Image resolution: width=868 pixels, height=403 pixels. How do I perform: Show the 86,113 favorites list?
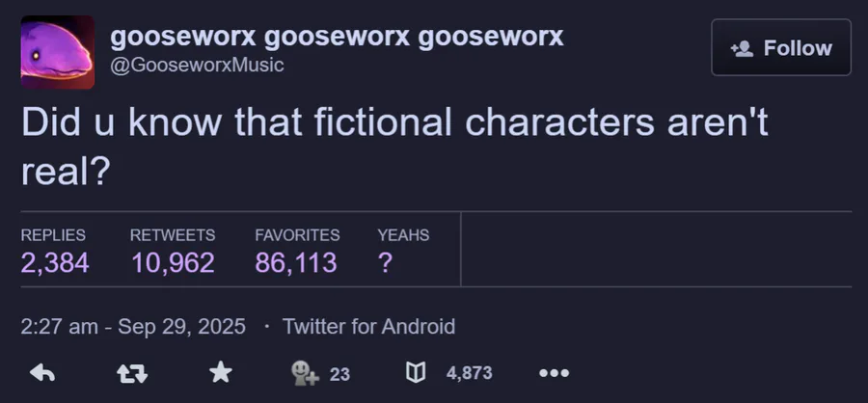click(x=296, y=262)
